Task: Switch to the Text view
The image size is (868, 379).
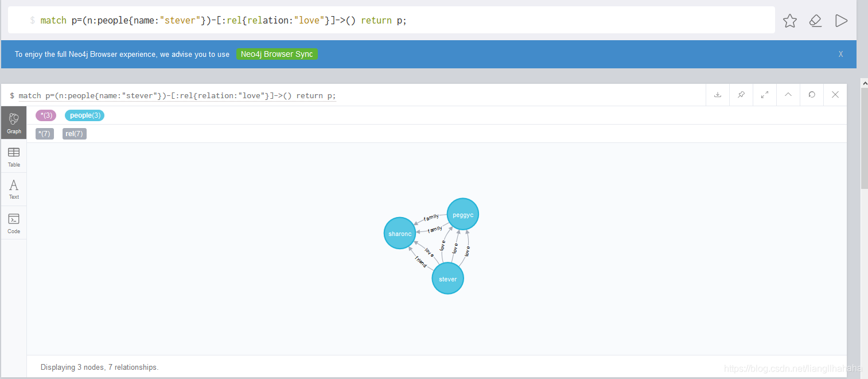Action: [x=14, y=189]
